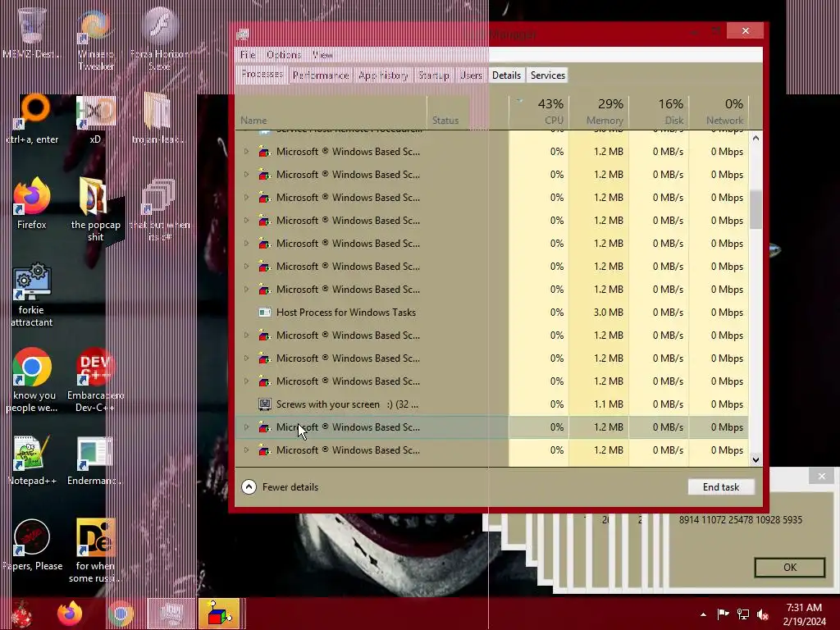Click the process list scrollbar thumb
This screenshot has width=840, height=630.
[756, 209]
